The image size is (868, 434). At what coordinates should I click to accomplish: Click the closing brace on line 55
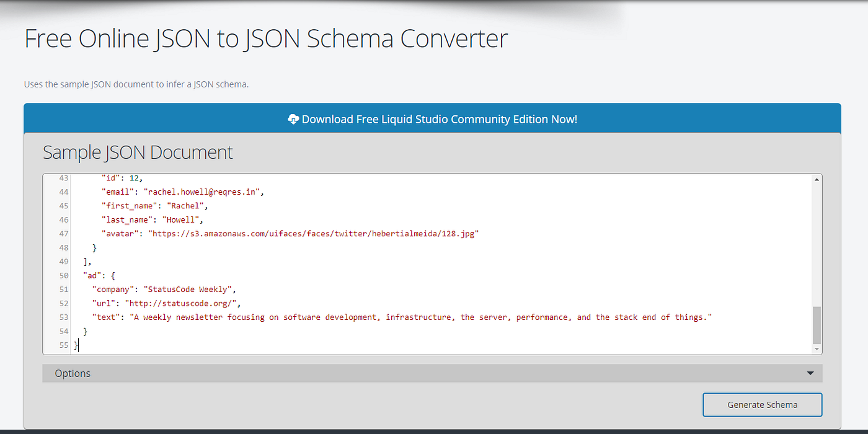coord(76,345)
